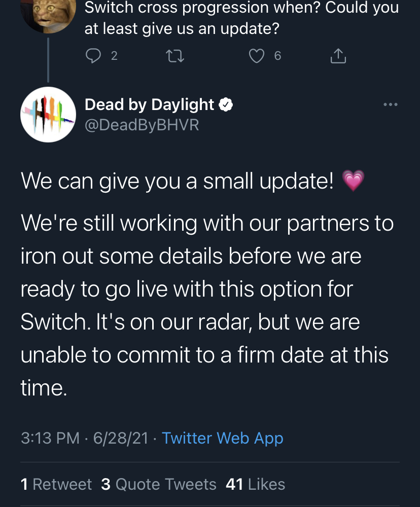Open the cat avatar user's profile
The height and width of the screenshot is (507, 420).
point(48,13)
